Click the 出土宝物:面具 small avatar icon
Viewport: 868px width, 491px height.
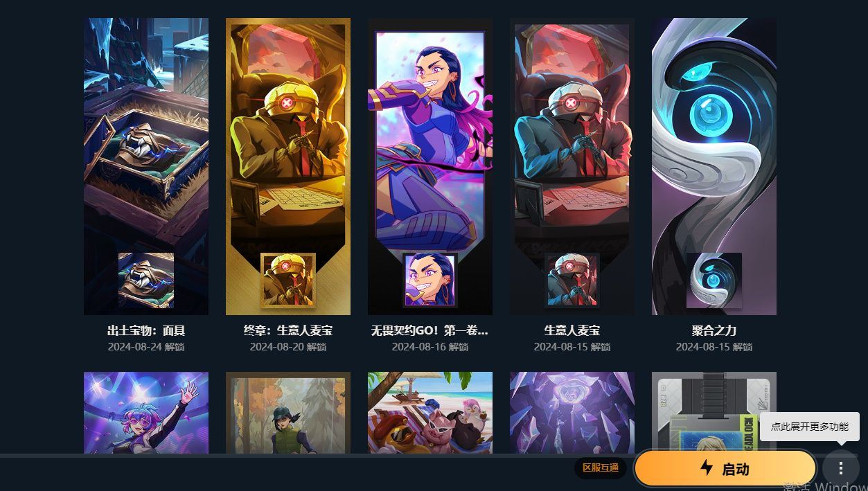click(x=146, y=280)
